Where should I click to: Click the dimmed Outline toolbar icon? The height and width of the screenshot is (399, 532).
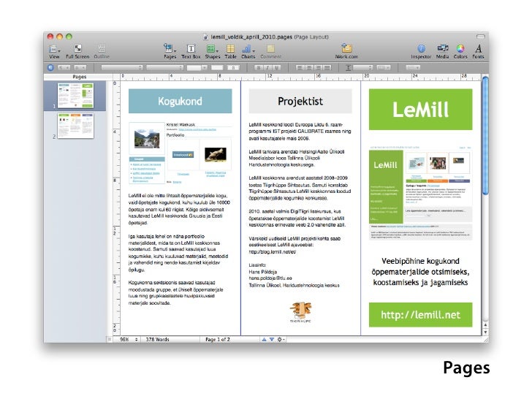[x=102, y=52]
